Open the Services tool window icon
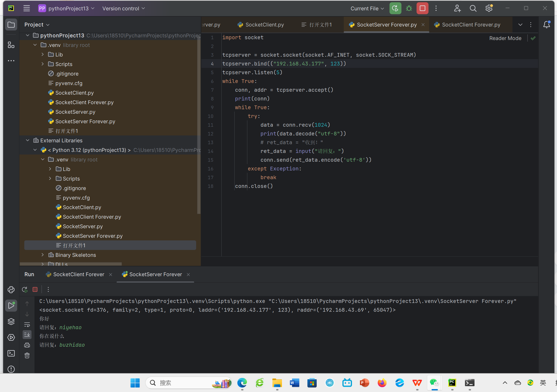557x392 pixels. [11, 337]
